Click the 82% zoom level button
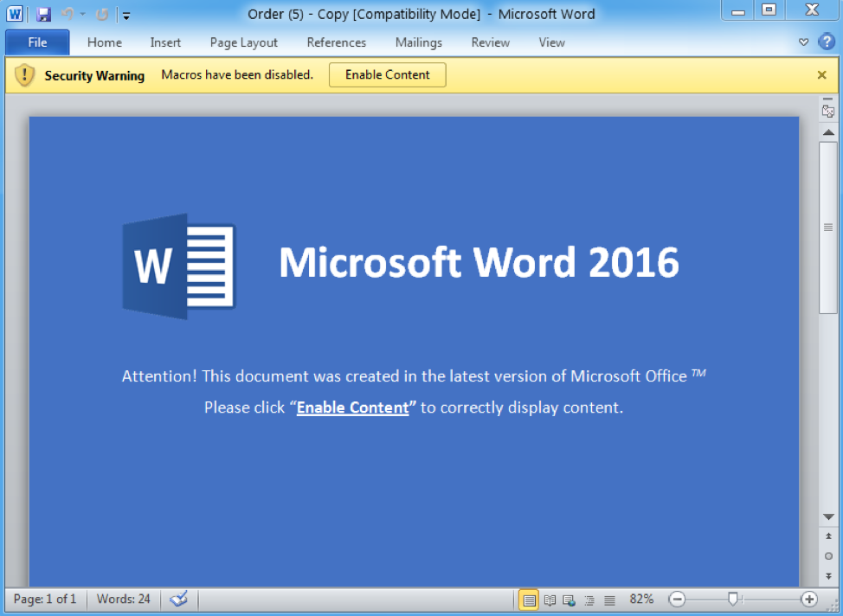843x616 pixels. point(641,599)
